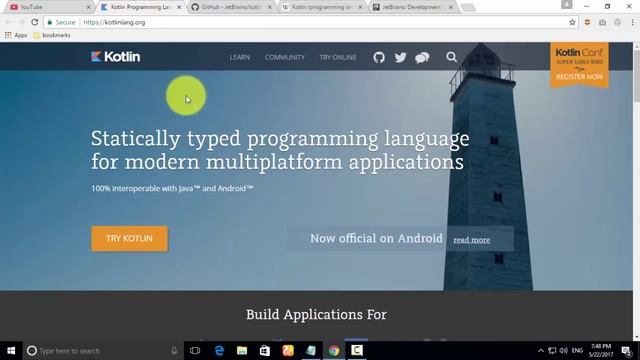The image size is (640, 360).
Task: Open File Explorer from taskbar
Action: (242, 351)
